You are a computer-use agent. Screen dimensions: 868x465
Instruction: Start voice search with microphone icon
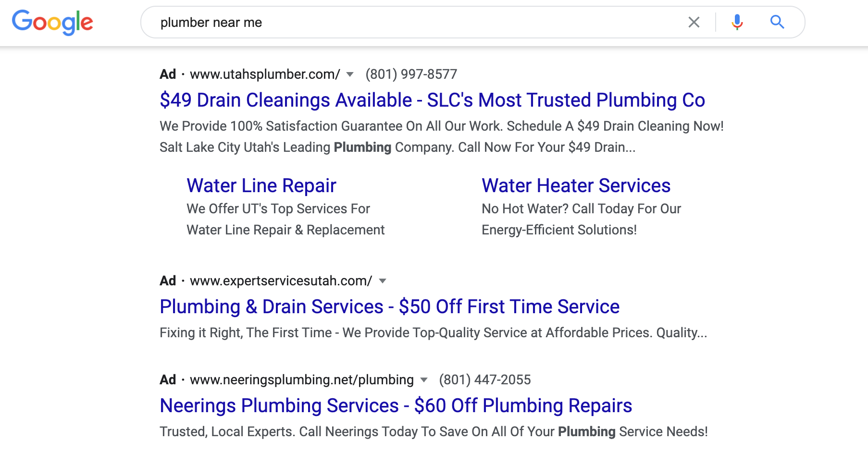coord(737,22)
